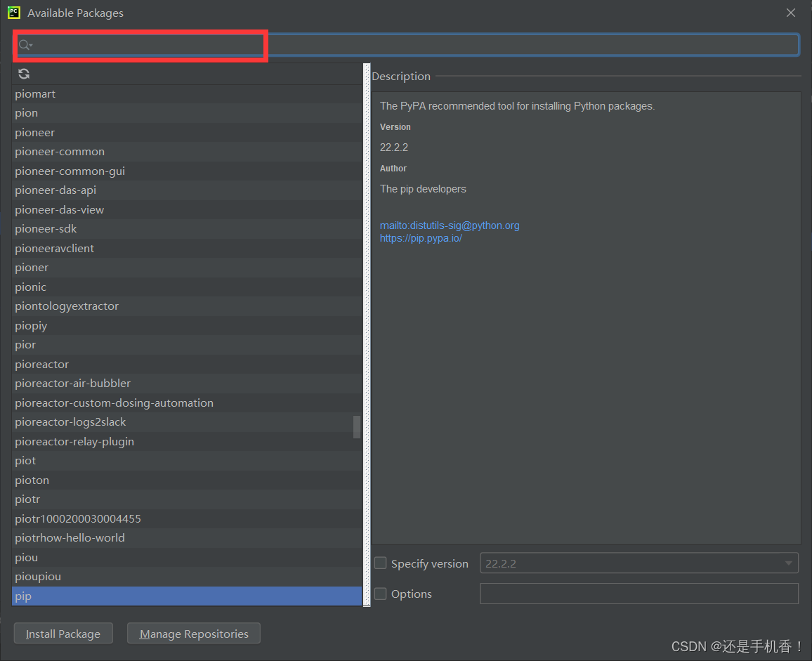Open Manage Repositories

pyautogui.click(x=194, y=634)
